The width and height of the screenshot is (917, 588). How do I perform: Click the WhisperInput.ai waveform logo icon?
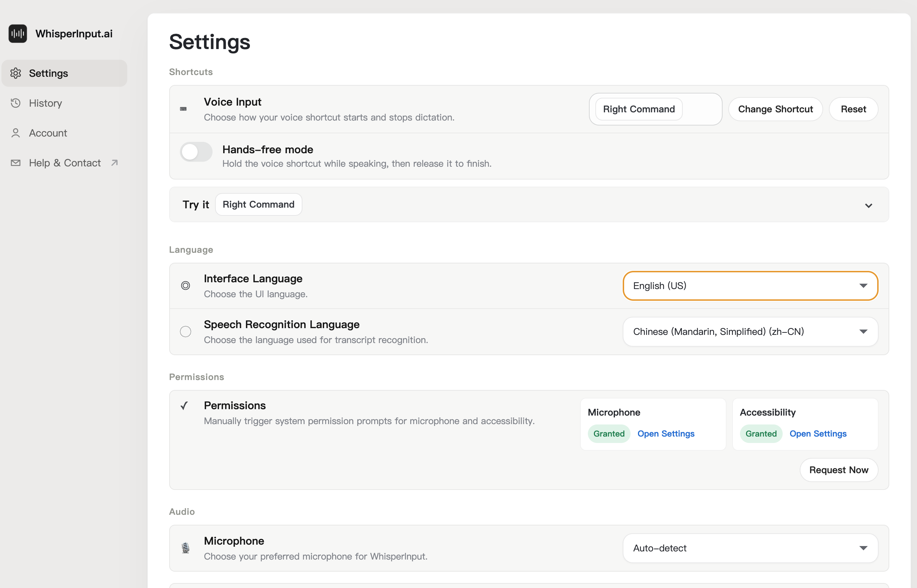point(17,34)
